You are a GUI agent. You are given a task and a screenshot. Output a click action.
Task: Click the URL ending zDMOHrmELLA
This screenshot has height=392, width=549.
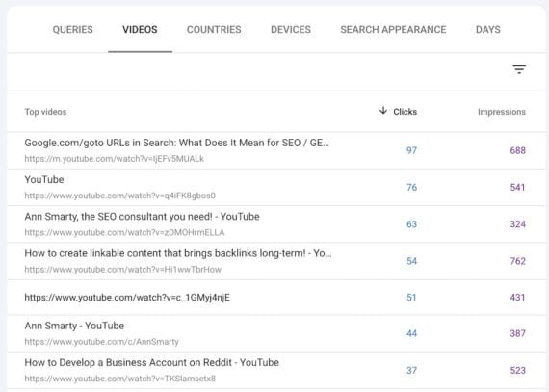(124, 232)
